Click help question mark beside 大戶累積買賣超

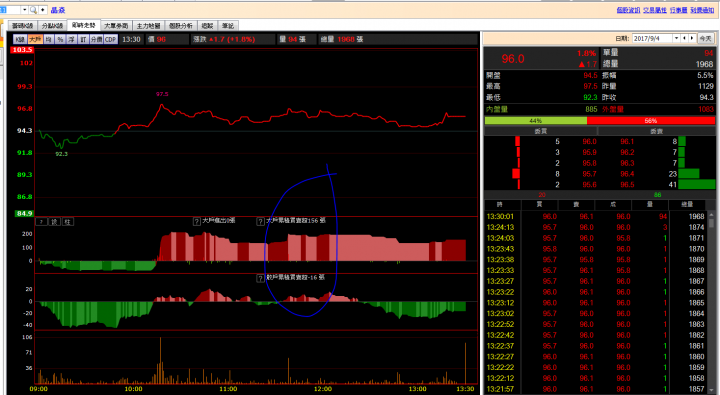click(260, 221)
